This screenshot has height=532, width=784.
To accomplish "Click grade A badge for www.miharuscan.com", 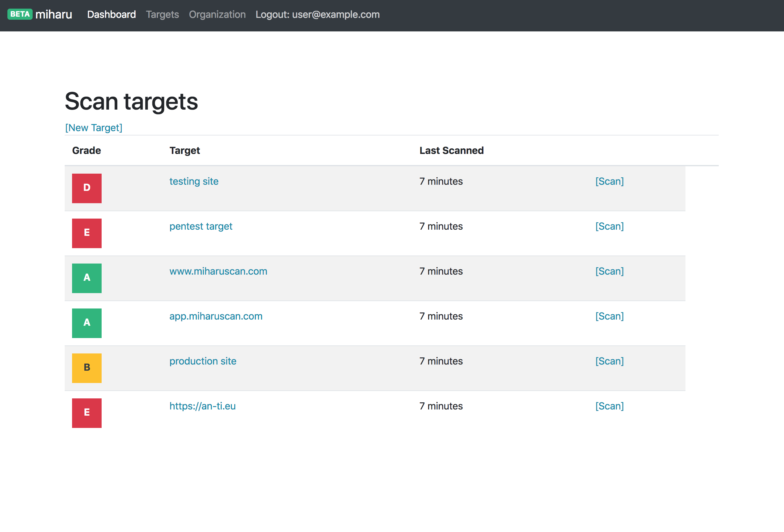I will pyautogui.click(x=87, y=278).
